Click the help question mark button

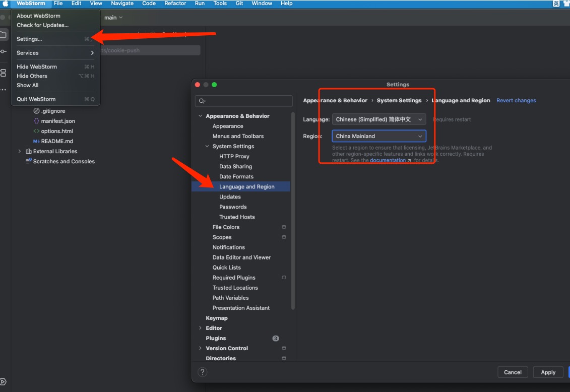203,372
